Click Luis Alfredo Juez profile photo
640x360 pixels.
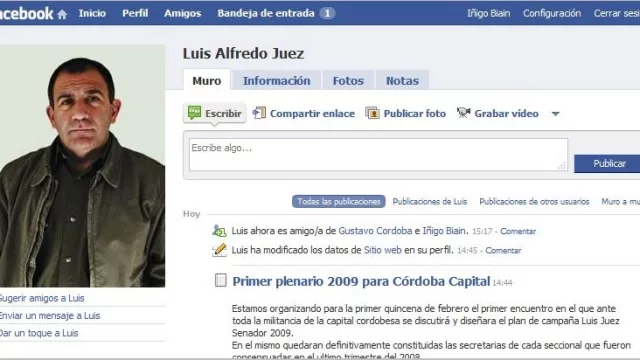82,166
